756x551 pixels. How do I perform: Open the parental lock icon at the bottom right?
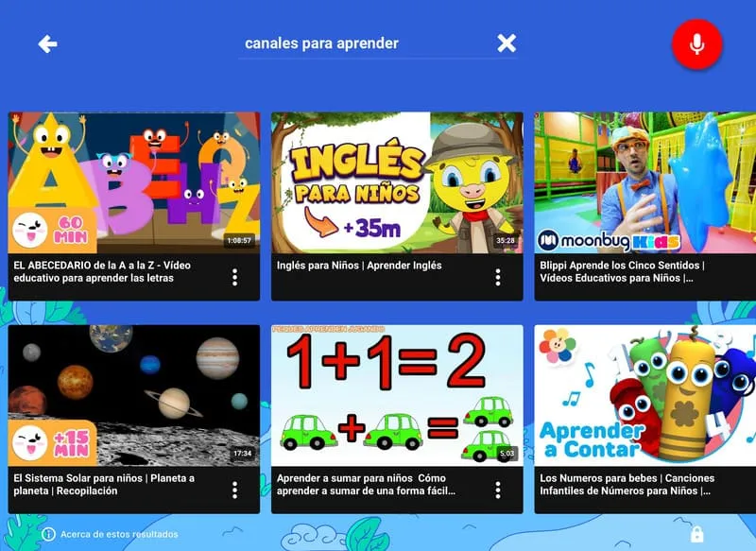(x=696, y=534)
